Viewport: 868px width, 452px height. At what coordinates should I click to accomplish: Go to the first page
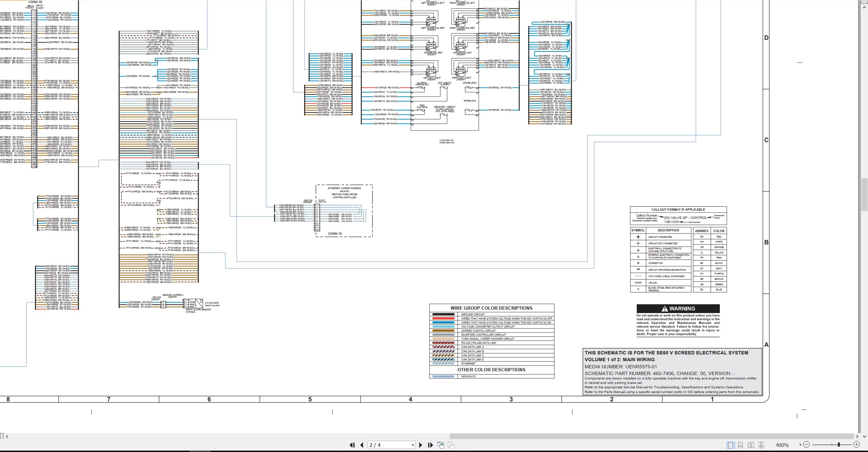(x=352, y=445)
